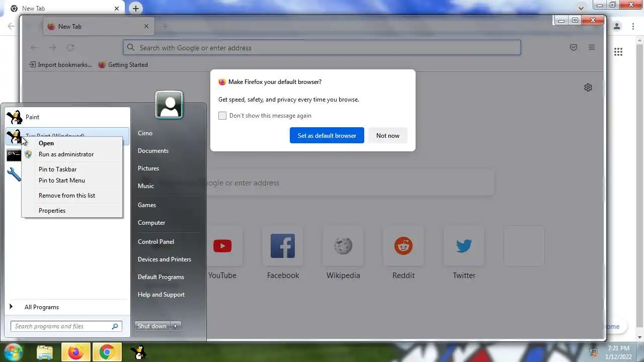644x362 pixels.
Task: Select the Firefox New Tab tab
Action: click(x=99, y=26)
